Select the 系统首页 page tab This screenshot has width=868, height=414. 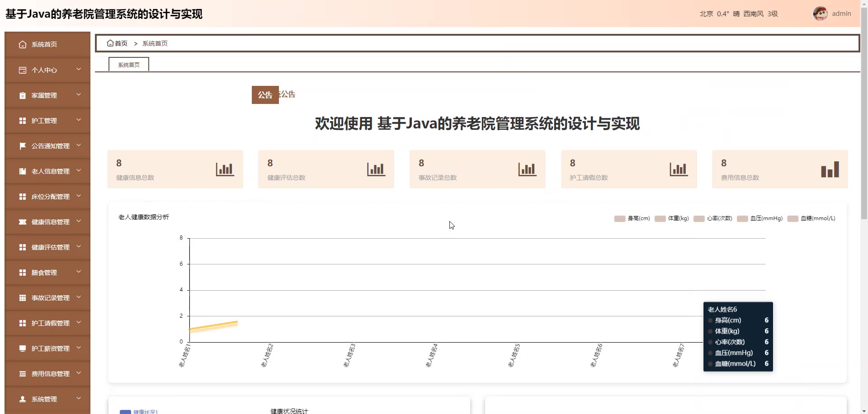[129, 65]
